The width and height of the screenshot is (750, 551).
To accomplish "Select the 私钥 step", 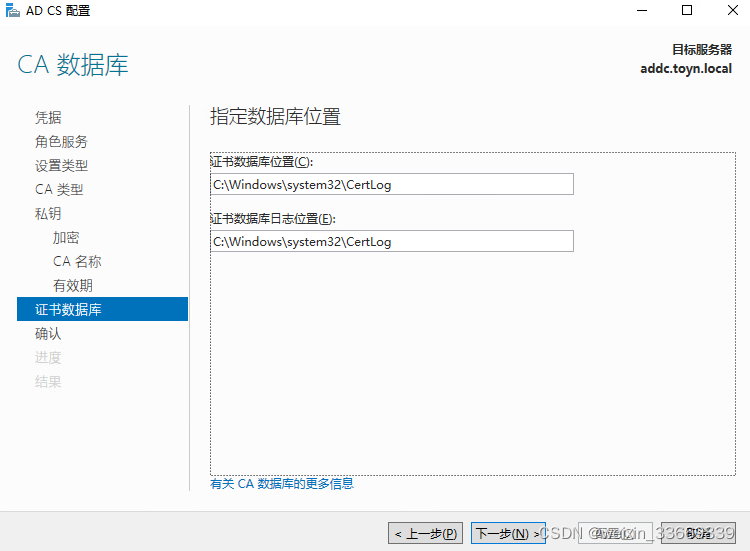I will click(x=48, y=213).
